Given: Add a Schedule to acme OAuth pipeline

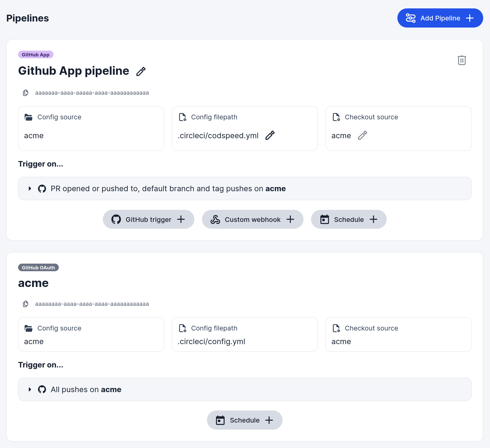Looking at the screenshot, I should point(244,420).
